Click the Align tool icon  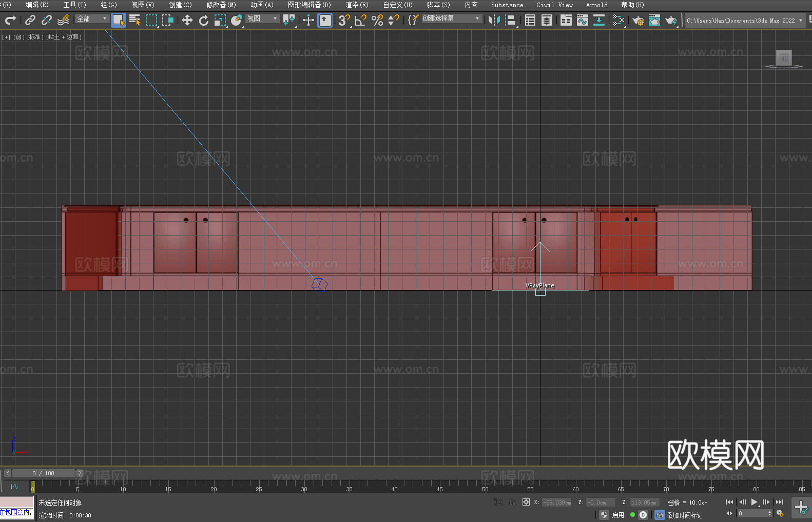(511, 20)
